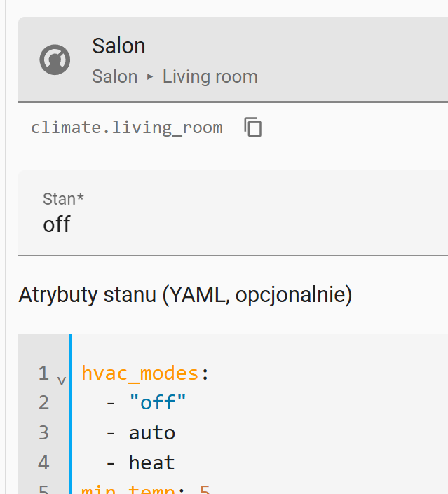Click the climate.living_room entity text
The image size is (448, 494).
pyautogui.click(x=127, y=128)
